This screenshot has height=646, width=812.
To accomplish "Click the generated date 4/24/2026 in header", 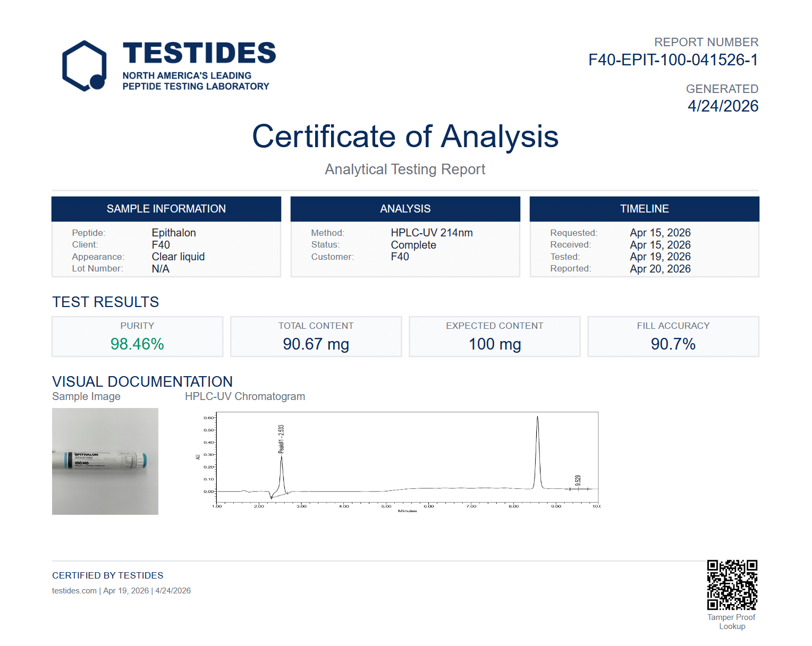I will tap(723, 106).
